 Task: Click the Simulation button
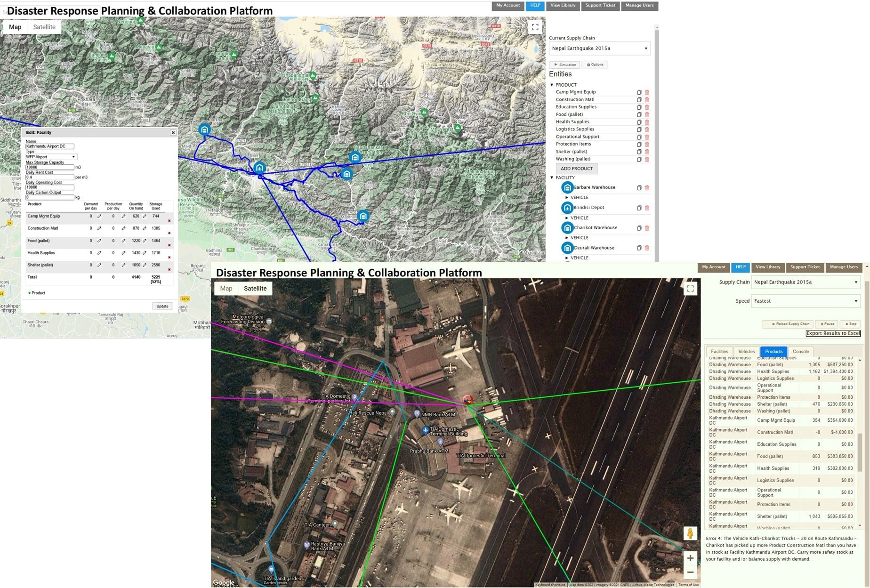coord(564,65)
